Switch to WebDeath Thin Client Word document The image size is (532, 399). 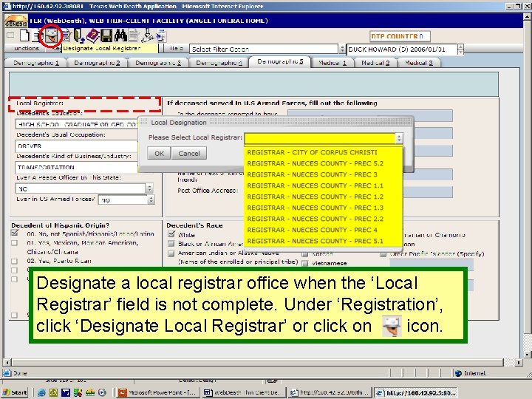point(243,392)
